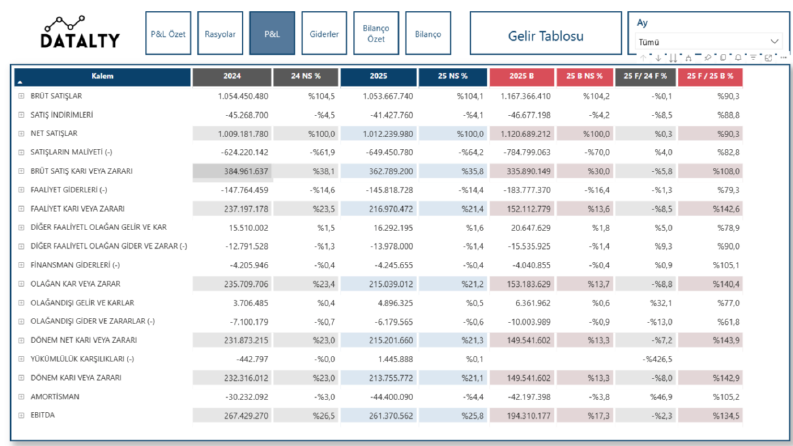Screen dimensions: 793x446
Task: Show filters affecting the visual icon
Action: [753, 58]
